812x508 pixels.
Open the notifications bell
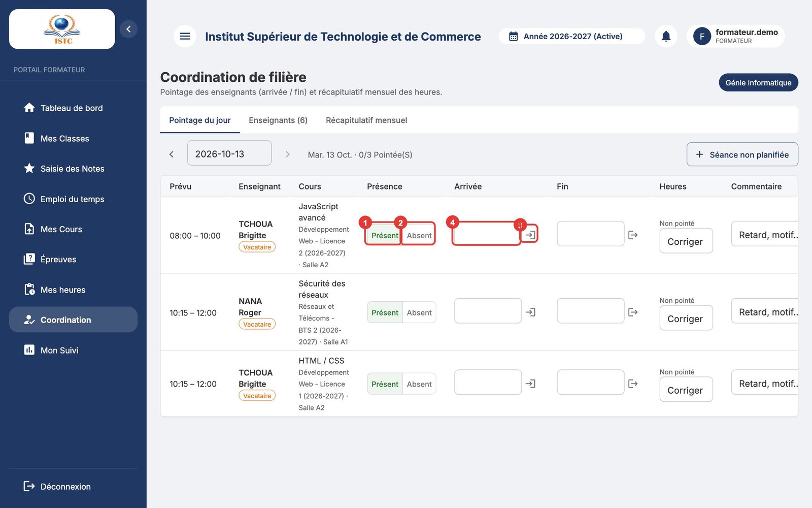click(666, 36)
